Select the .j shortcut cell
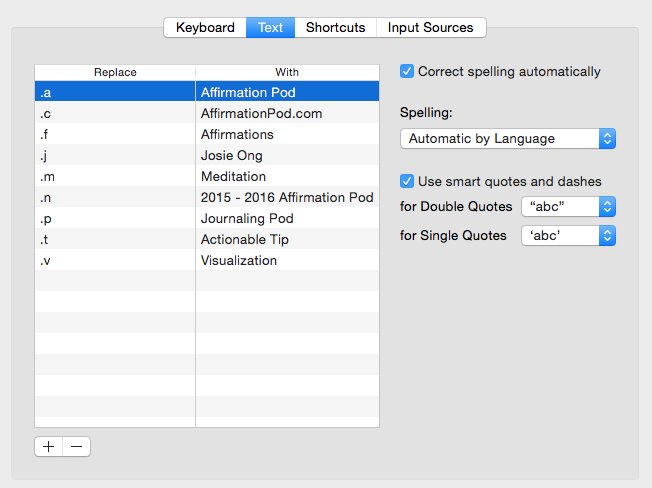Image resolution: width=652 pixels, height=488 pixels. (x=115, y=155)
